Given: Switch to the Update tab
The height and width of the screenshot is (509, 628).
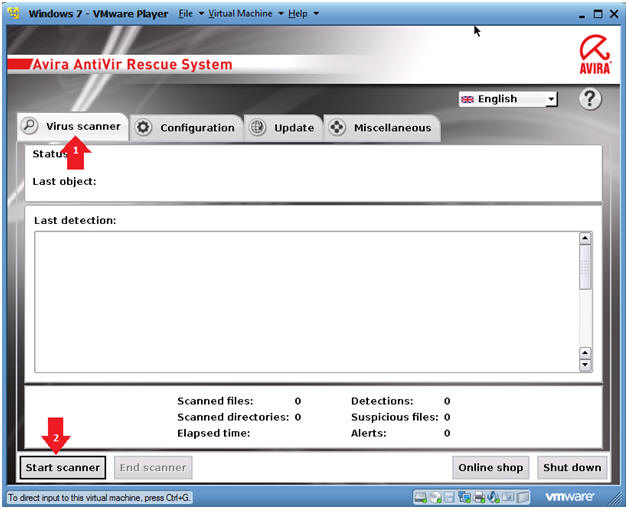Looking at the screenshot, I should point(284,128).
